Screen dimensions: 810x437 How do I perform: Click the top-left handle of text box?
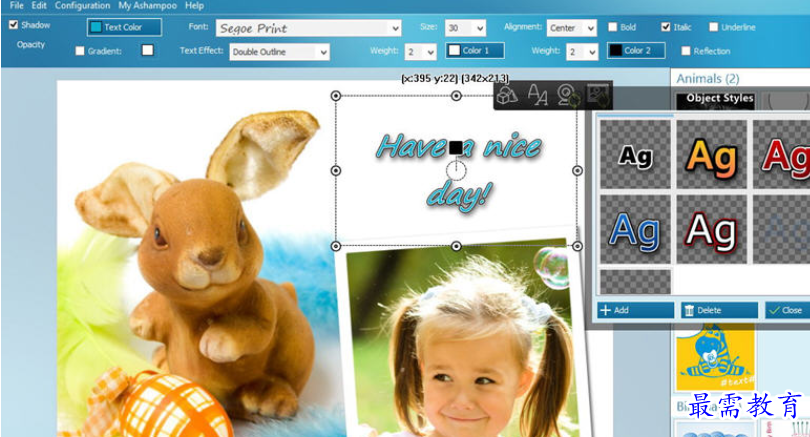pos(336,96)
